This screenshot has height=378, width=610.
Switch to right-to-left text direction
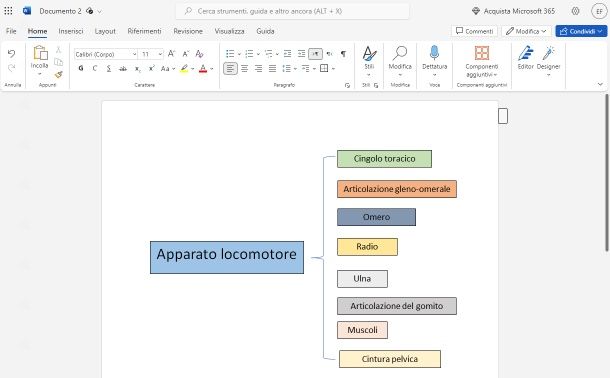pyautogui.click(x=329, y=54)
